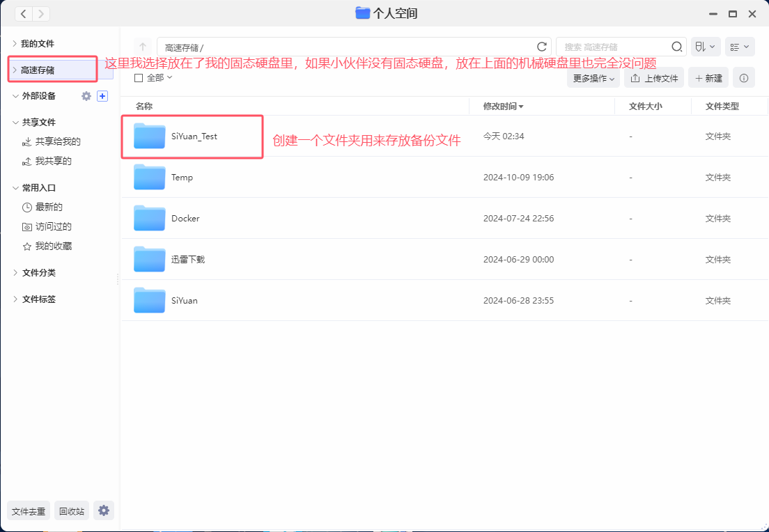Collapse the 常用入口 section
The image size is (769, 532).
pos(15,188)
